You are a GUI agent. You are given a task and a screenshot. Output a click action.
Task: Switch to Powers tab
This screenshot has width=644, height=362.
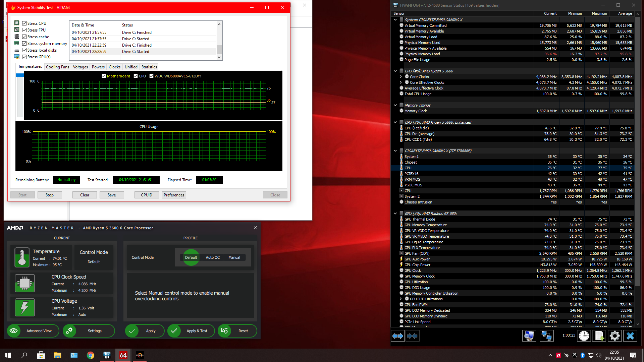[x=98, y=67]
